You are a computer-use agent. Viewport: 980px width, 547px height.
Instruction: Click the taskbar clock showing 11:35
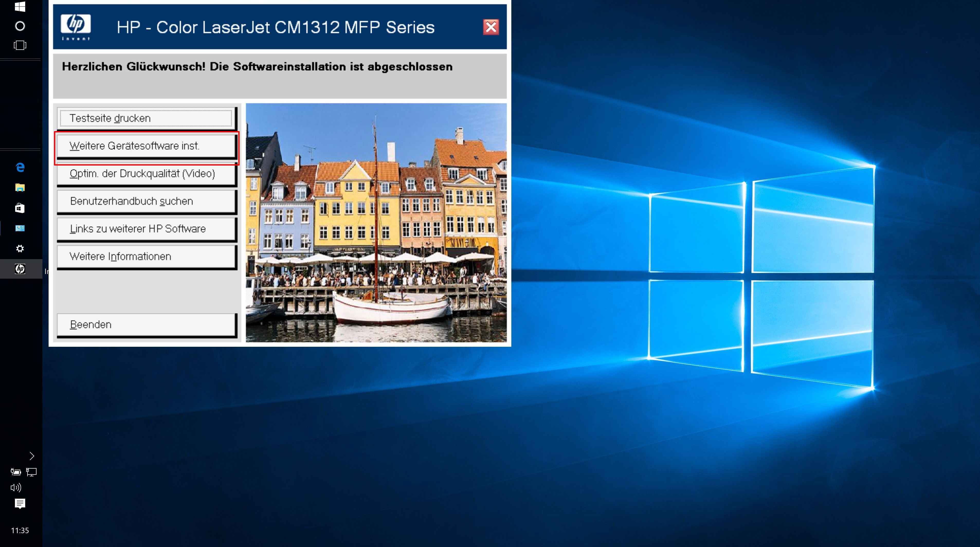(20, 530)
